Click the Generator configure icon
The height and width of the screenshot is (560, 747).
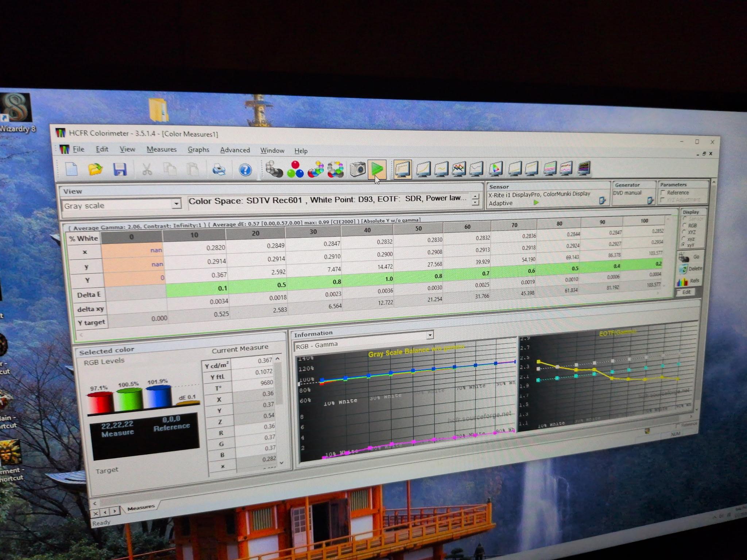pyautogui.click(x=650, y=200)
